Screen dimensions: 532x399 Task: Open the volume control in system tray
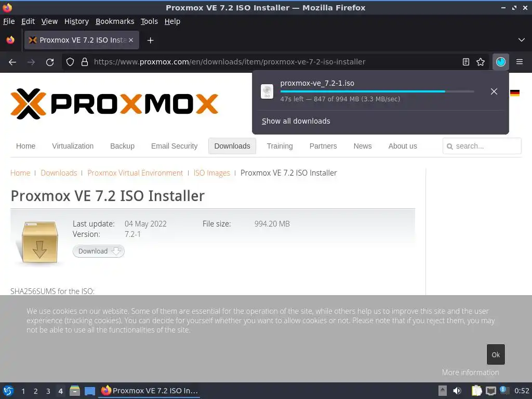coord(457,391)
